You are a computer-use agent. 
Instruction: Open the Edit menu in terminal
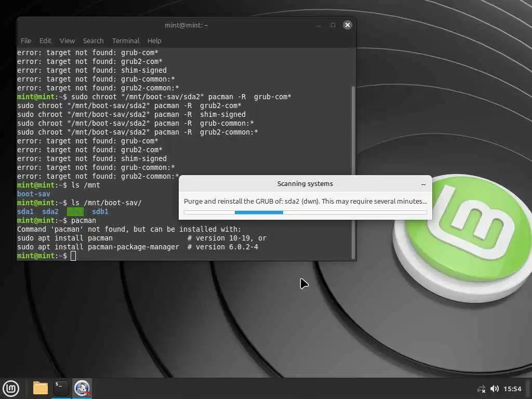click(x=45, y=41)
